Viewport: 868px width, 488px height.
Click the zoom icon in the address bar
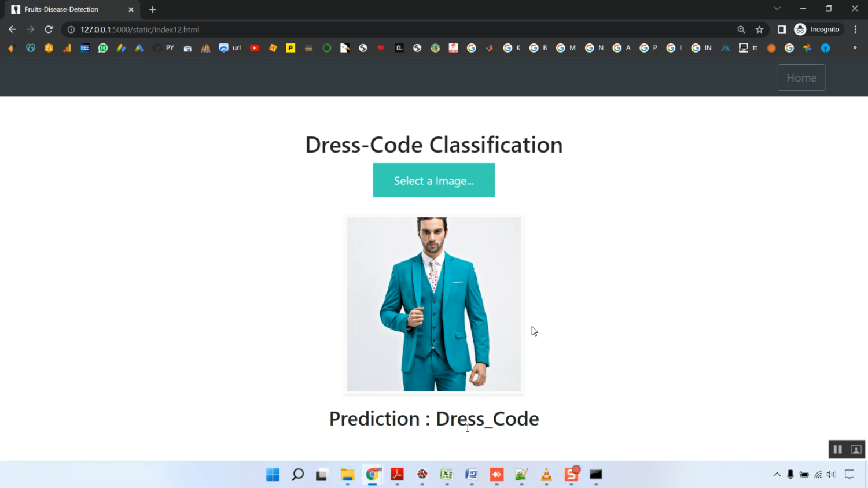tap(741, 29)
